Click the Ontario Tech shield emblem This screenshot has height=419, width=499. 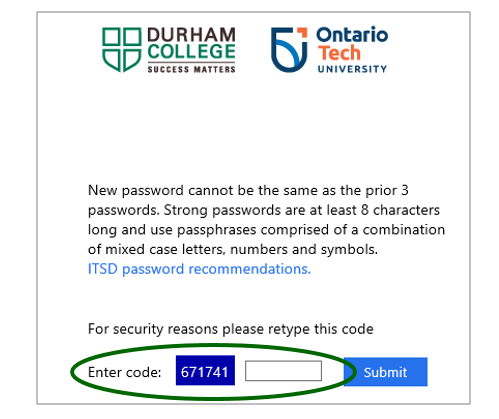[x=289, y=50]
